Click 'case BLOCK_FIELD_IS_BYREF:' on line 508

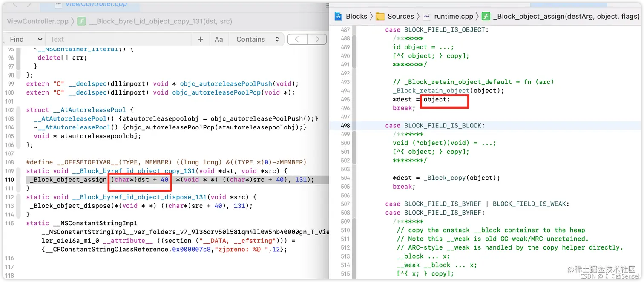click(435, 213)
